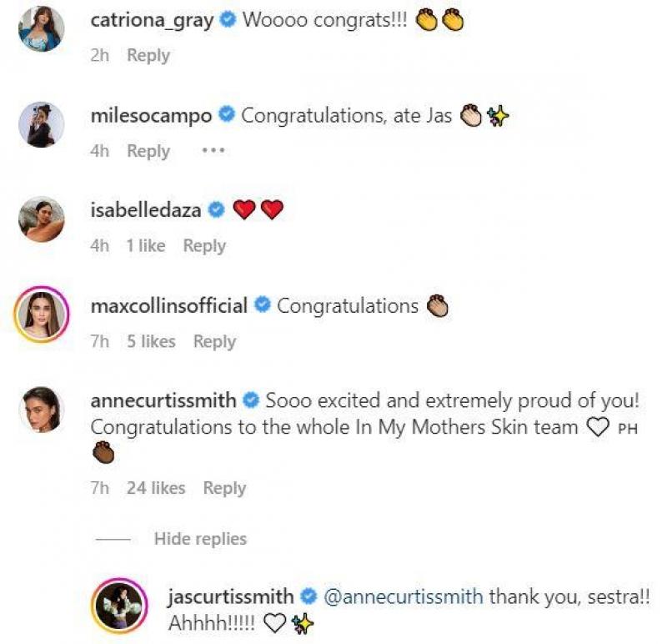The width and height of the screenshot is (667, 644).
Task: View maxcollinsofficial's story avatar
Action: point(41,315)
